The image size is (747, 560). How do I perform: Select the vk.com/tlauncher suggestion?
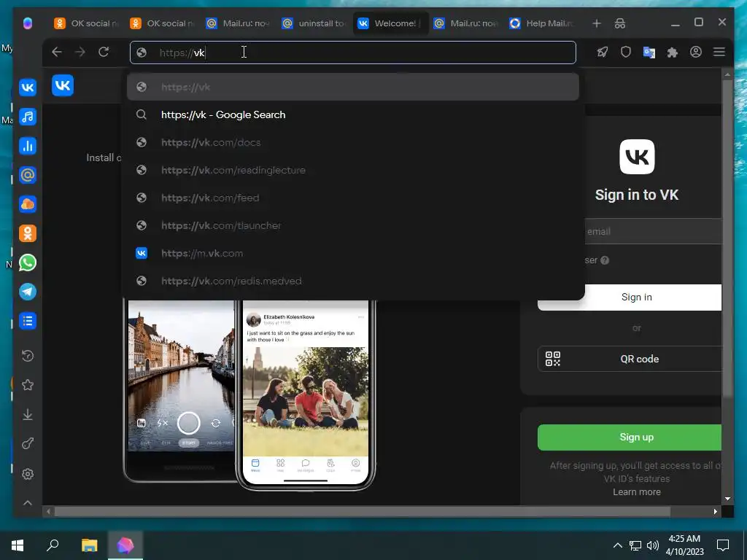tap(352, 225)
